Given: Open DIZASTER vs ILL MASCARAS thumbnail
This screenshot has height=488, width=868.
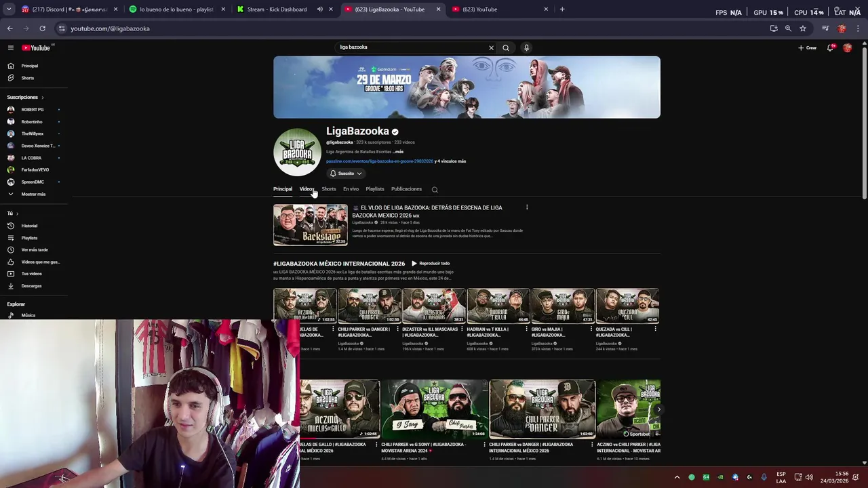Looking at the screenshot, I should pyautogui.click(x=434, y=306).
